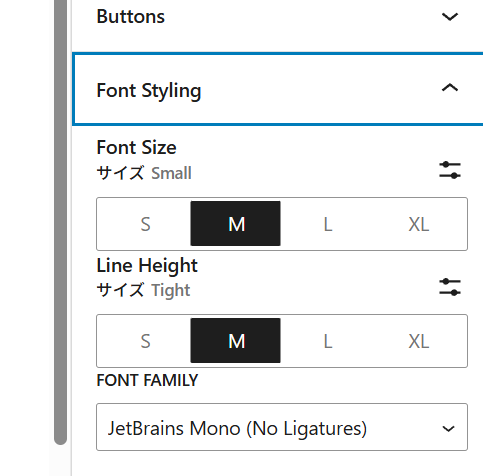483x476 pixels.
Task: Select XL line height
Action: pos(419,341)
